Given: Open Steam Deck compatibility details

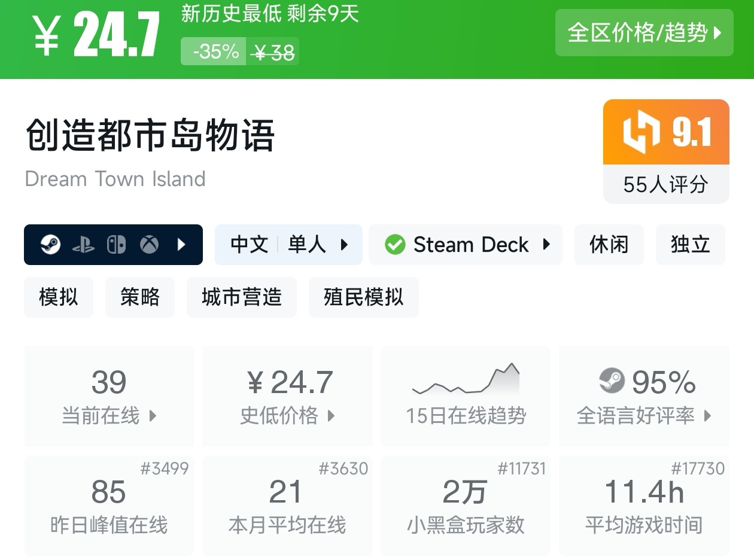Looking at the screenshot, I should click(x=466, y=245).
